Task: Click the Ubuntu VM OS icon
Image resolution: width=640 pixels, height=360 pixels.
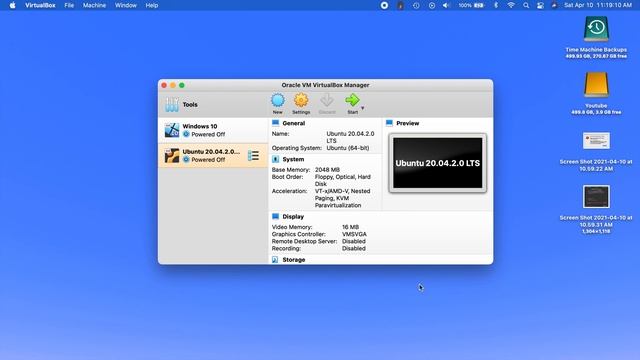Action: tap(172, 156)
